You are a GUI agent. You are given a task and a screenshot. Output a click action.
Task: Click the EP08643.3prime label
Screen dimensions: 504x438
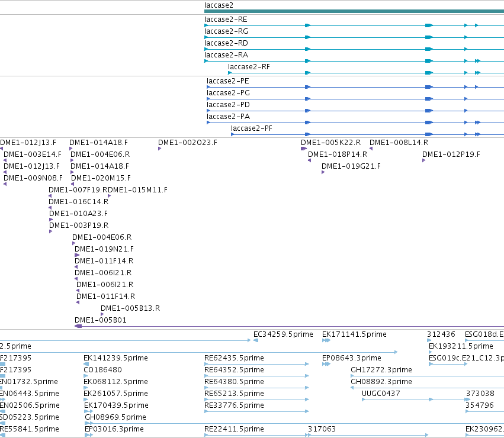coord(352,358)
